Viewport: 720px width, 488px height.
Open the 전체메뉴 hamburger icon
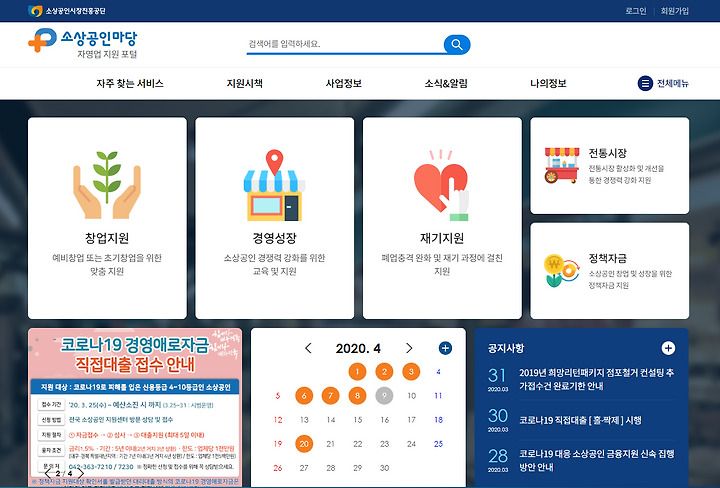pyautogui.click(x=645, y=83)
